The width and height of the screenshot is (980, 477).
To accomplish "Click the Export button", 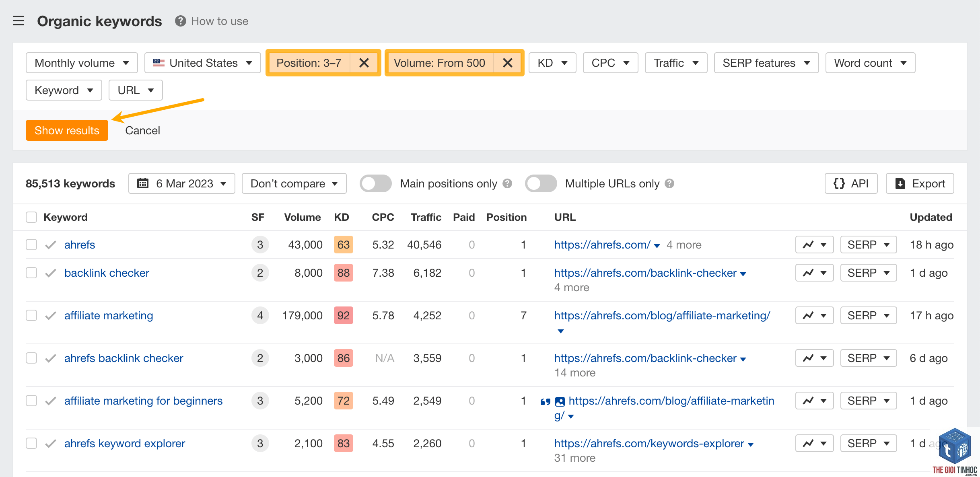I will [920, 183].
